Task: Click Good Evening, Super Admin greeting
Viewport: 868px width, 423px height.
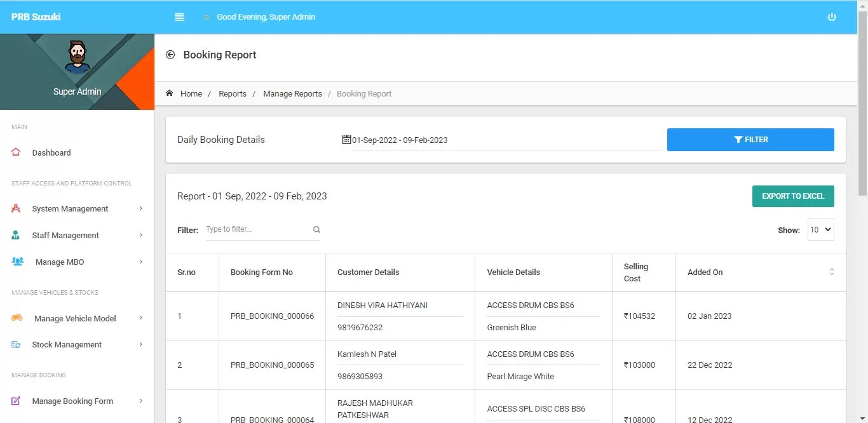Action: pyautogui.click(x=266, y=17)
